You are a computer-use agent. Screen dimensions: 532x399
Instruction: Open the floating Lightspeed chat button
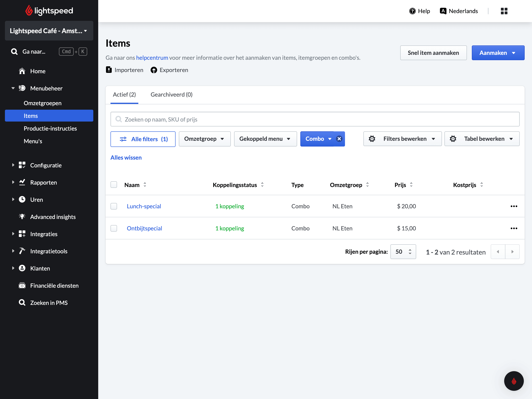514,381
